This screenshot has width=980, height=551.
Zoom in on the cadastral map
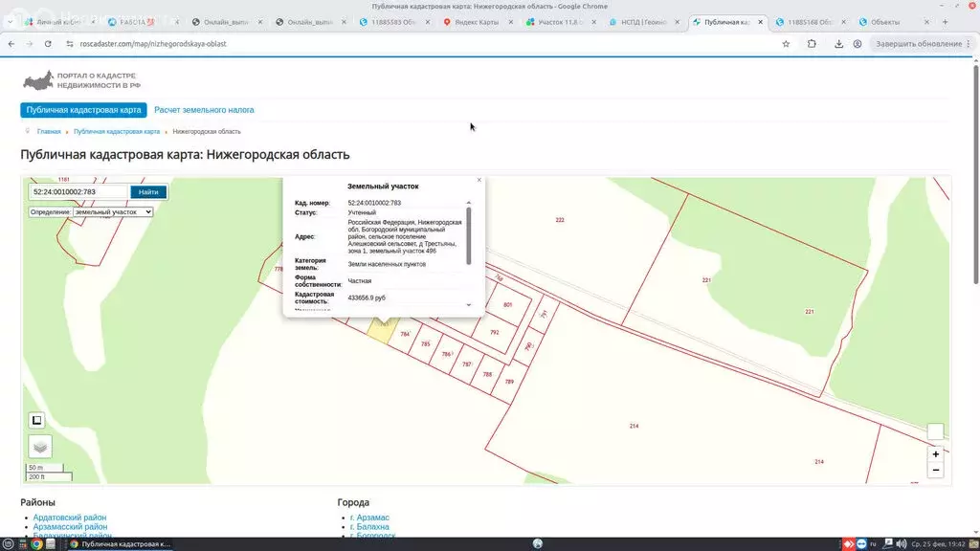click(935, 454)
